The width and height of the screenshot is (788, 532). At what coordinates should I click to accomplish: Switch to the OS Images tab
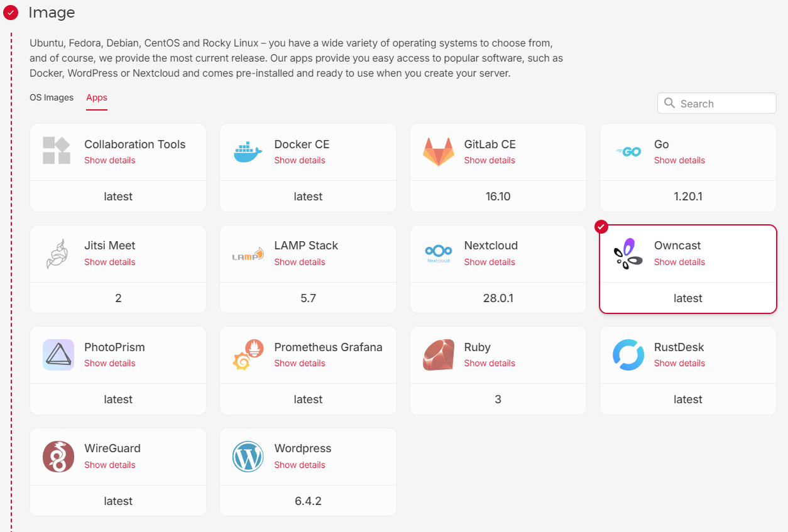tap(52, 97)
